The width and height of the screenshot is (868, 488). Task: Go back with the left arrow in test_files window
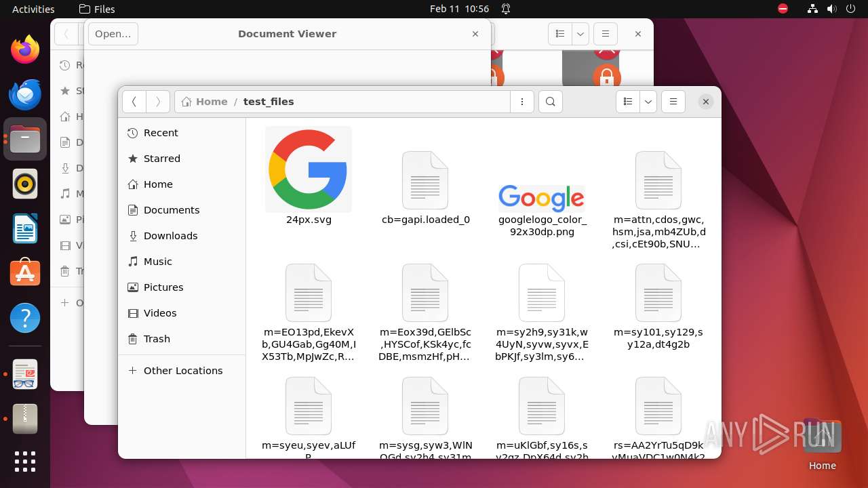134,102
